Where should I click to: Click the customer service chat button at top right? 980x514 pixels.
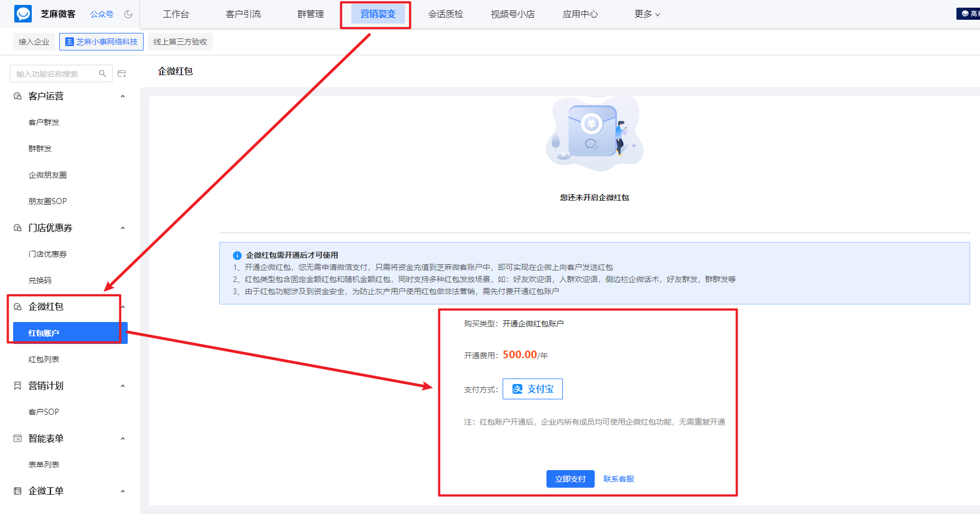[968, 14]
